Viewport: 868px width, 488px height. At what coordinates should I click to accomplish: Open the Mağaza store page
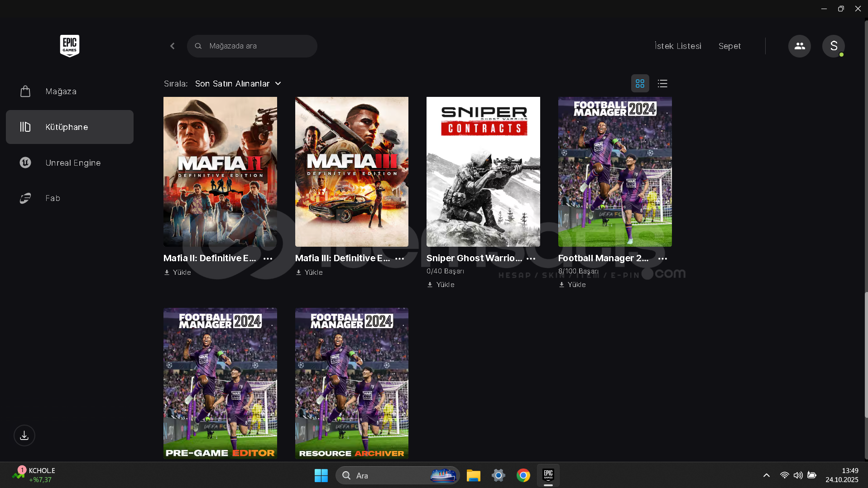click(61, 91)
